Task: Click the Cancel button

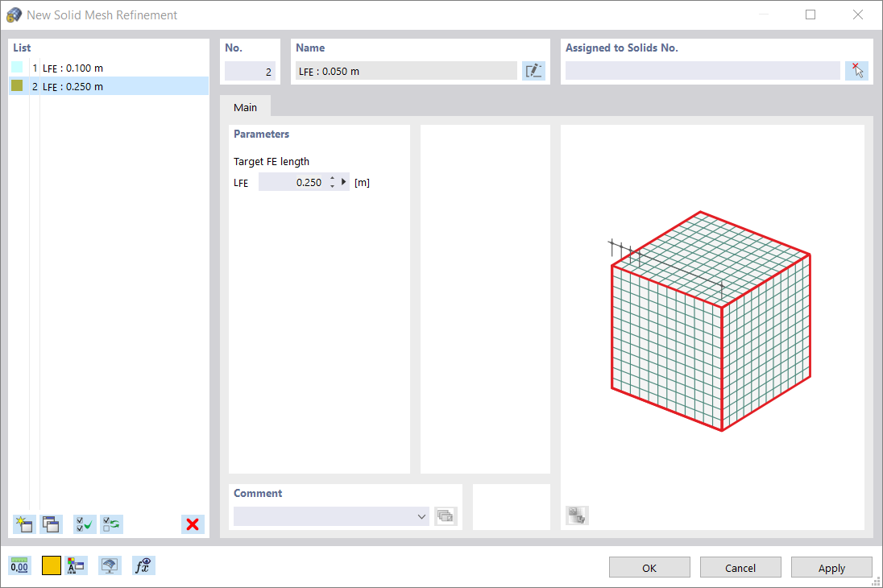Action: [740, 568]
